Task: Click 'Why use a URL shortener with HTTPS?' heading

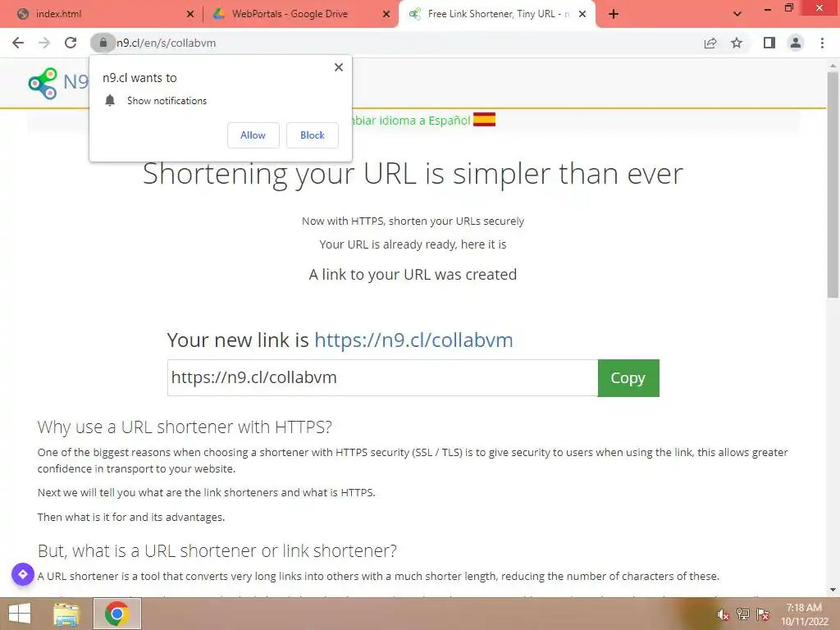Action: 185,427
